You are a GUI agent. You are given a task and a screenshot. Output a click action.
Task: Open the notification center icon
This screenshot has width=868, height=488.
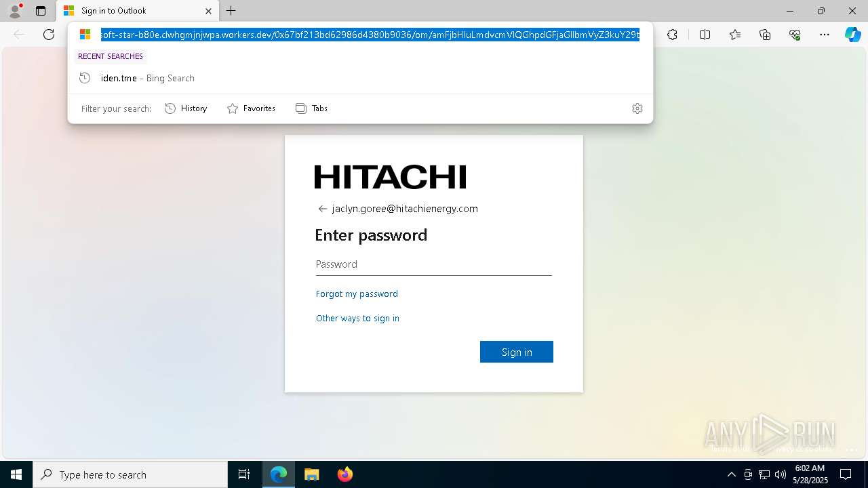pos(846,474)
